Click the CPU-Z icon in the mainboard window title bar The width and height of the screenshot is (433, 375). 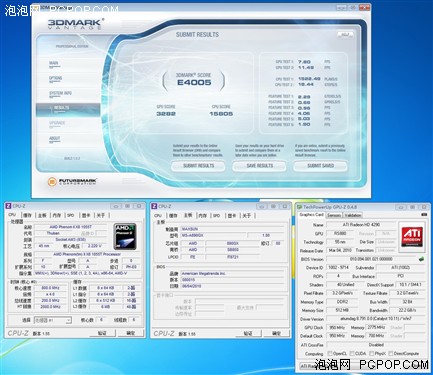tap(155, 206)
